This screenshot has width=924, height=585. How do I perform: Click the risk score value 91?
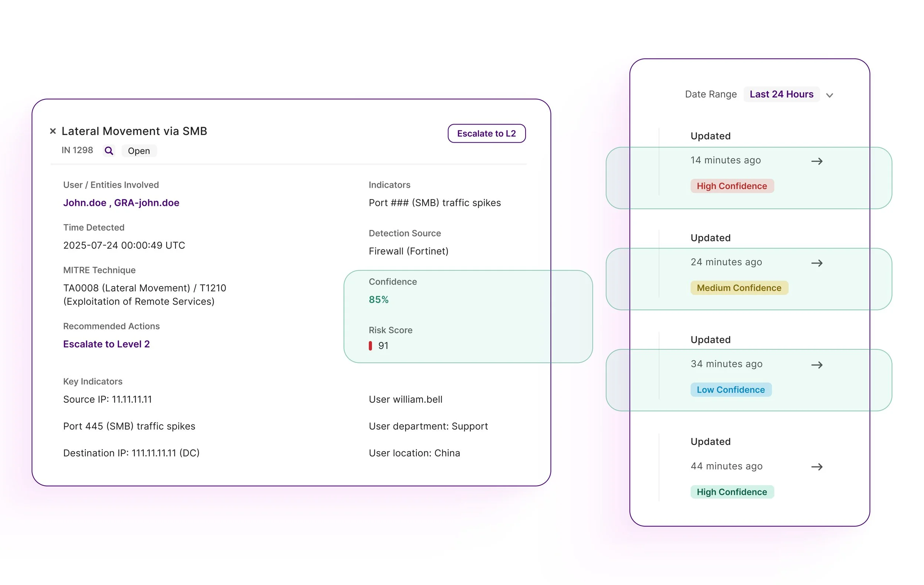[383, 346]
